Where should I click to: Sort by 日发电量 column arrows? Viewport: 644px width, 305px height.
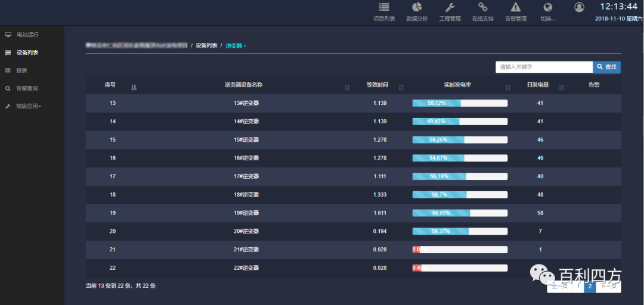561,88
